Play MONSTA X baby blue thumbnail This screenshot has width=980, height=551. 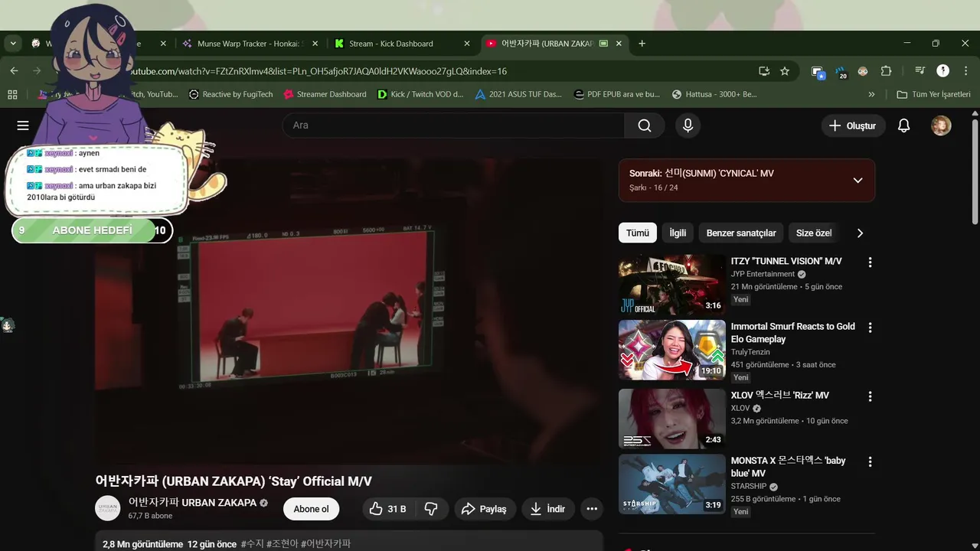(x=671, y=484)
